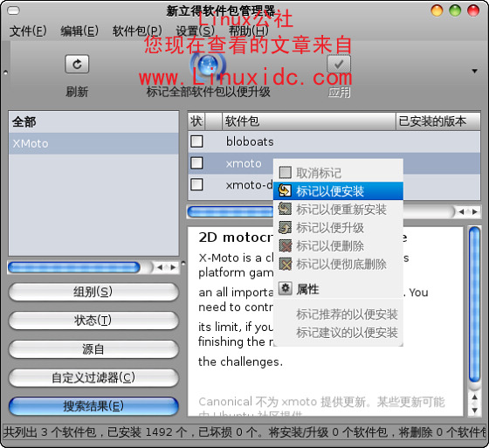Click icon next to 标记以便彻底删除
Screen dimensions: 489x448
pyautogui.click(x=285, y=264)
